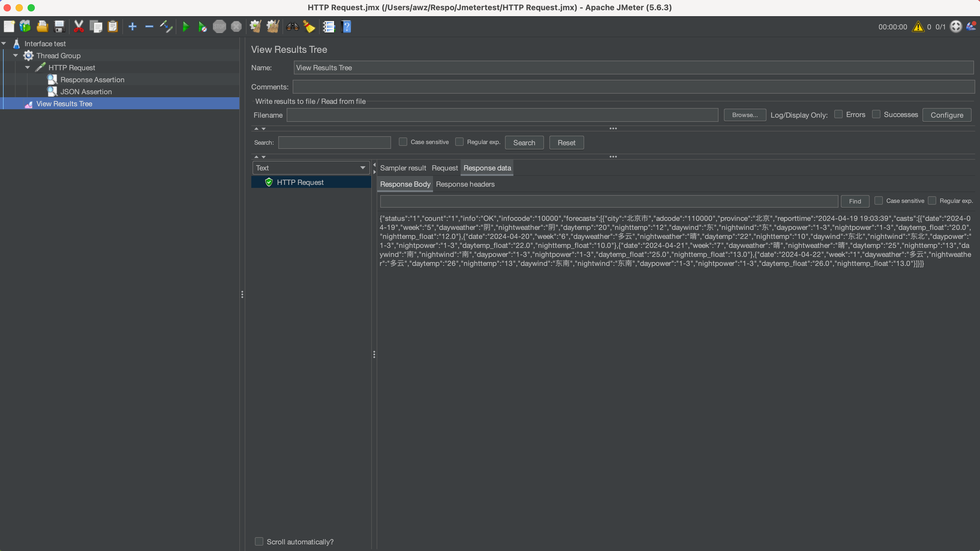Clear all results with double broom icon
The image size is (980, 551).
[273, 27]
